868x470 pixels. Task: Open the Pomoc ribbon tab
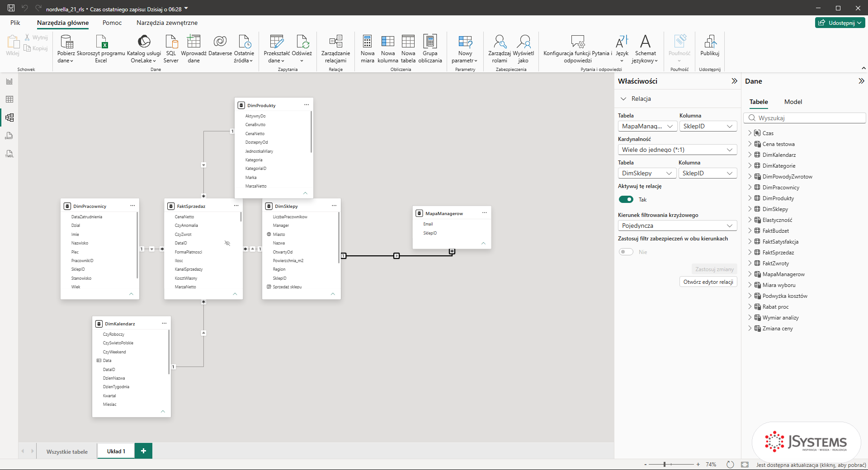pos(112,23)
